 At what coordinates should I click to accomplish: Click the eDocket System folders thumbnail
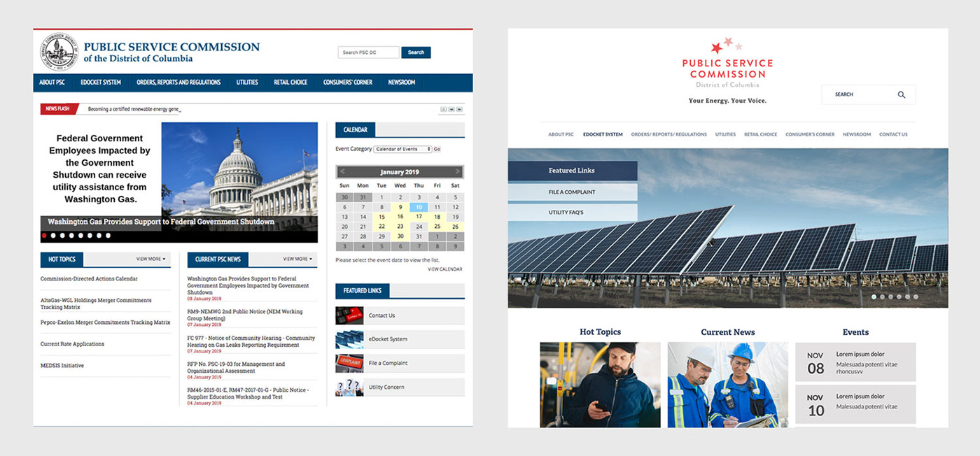click(349, 339)
